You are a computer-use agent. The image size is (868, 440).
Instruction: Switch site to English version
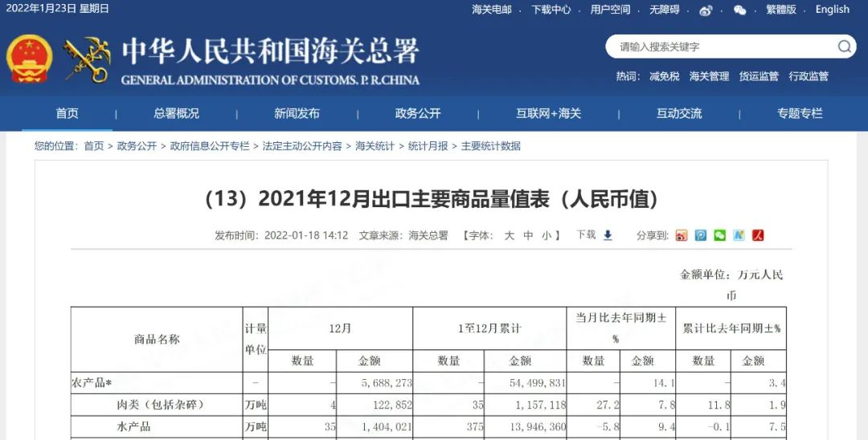click(x=832, y=10)
